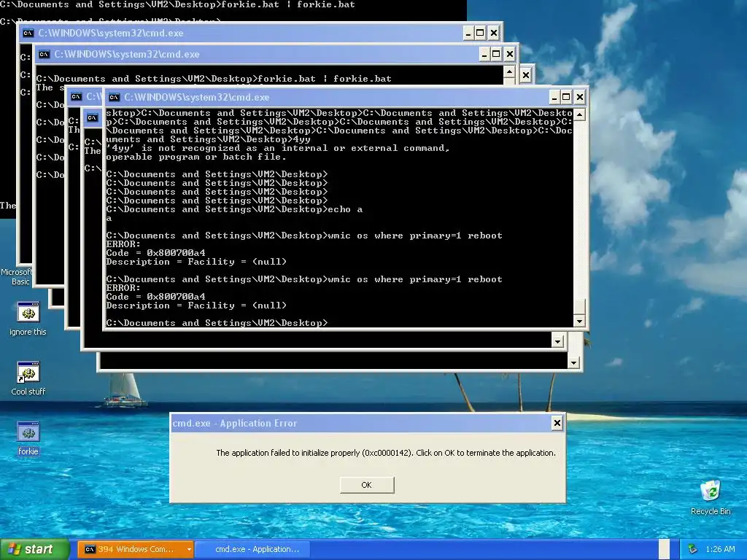The width and height of the screenshot is (747, 560).
Task: Expand the 394 Windows Command group in taskbar
Action: (189, 549)
